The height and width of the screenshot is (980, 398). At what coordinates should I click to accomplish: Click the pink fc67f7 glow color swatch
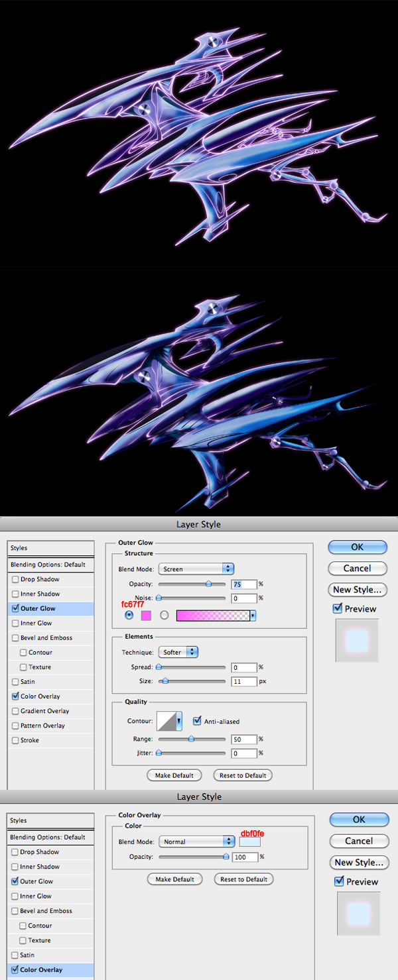(x=146, y=616)
